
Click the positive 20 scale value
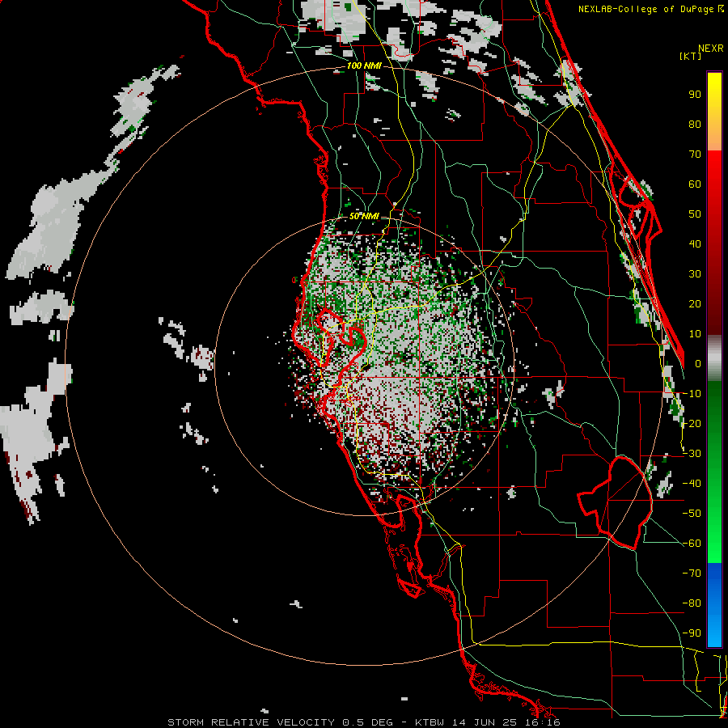point(695,303)
